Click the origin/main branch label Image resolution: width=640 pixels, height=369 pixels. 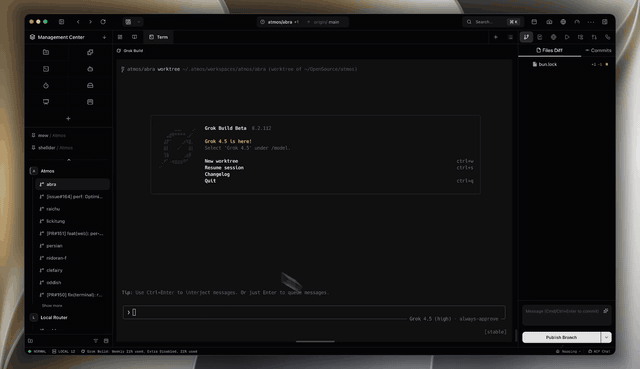[x=326, y=22]
